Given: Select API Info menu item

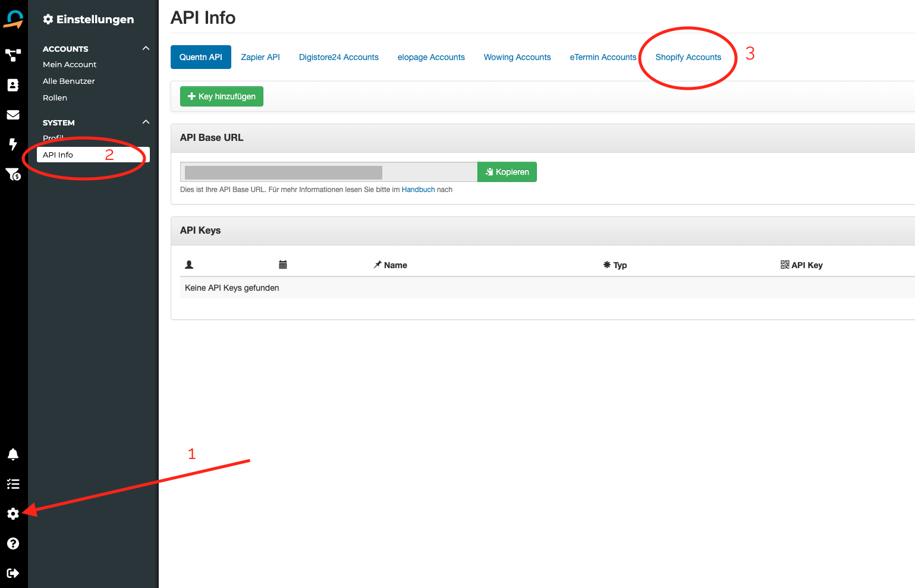Looking at the screenshot, I should pyautogui.click(x=93, y=155).
